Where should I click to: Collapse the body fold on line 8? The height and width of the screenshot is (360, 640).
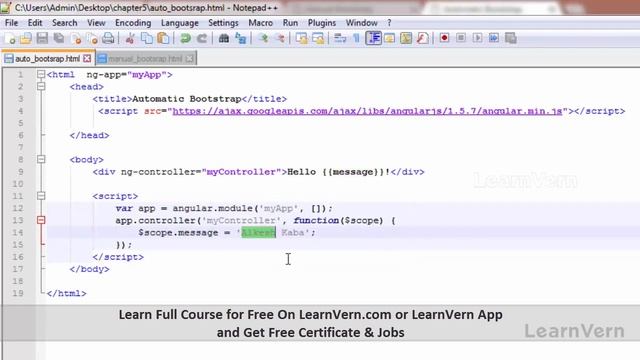[41, 159]
